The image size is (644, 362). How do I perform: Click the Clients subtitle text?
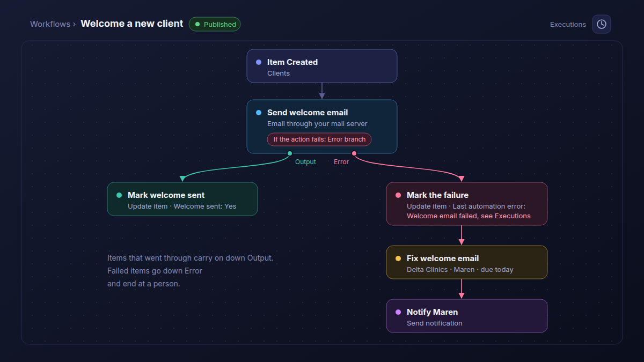point(279,73)
